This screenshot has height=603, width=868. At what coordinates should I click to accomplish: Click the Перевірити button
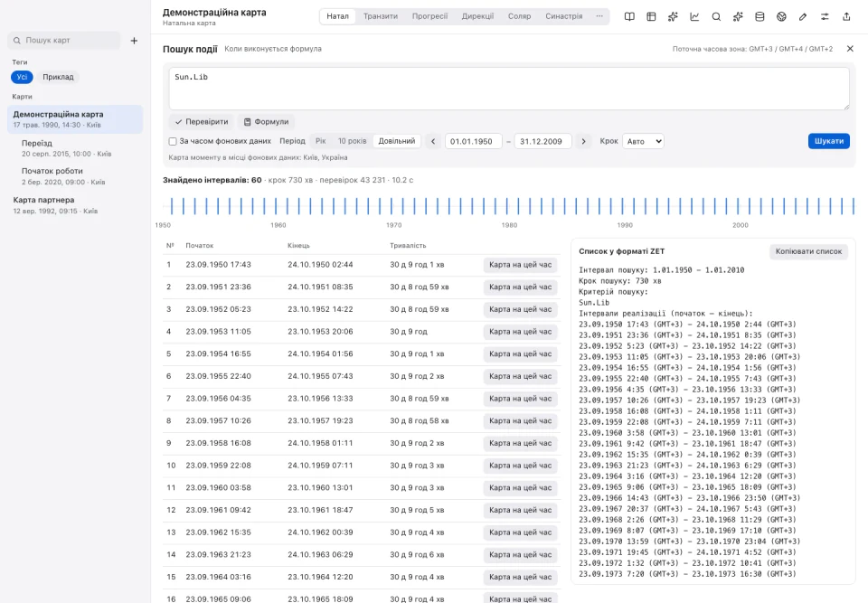(x=202, y=122)
